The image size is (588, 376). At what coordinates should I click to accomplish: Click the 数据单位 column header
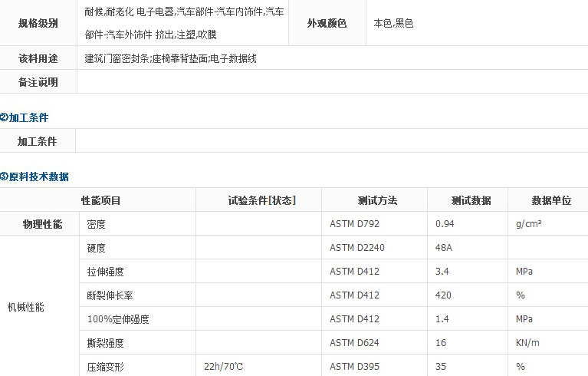click(x=551, y=200)
